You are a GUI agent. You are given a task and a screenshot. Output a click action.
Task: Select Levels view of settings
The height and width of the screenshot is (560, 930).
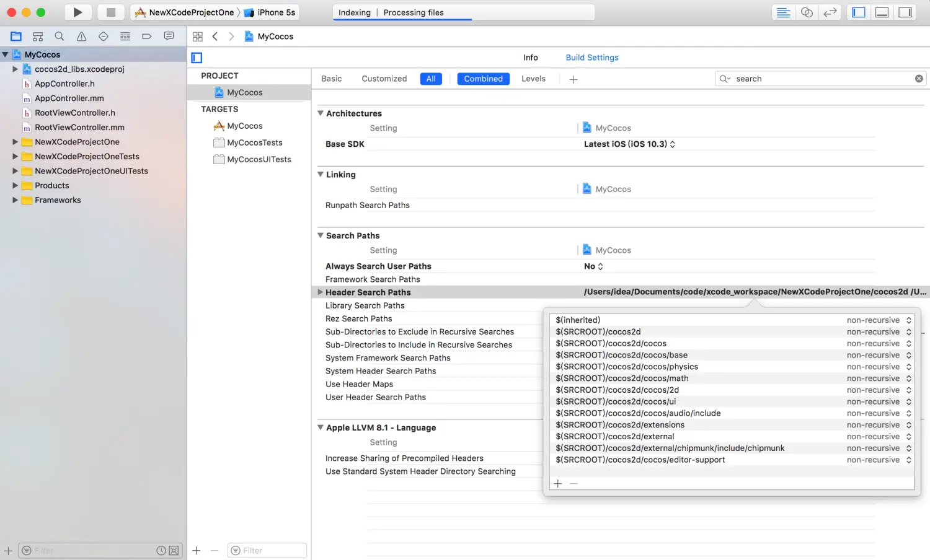533,79
